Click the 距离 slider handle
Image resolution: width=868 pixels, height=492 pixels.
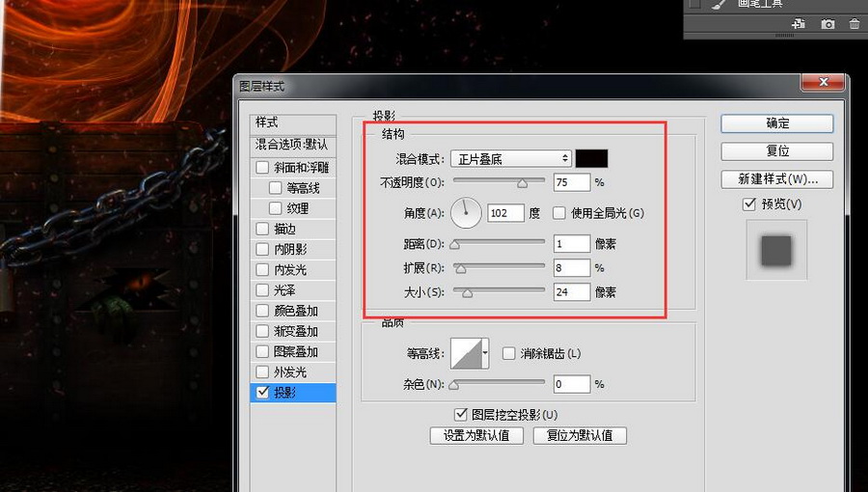[455, 244]
